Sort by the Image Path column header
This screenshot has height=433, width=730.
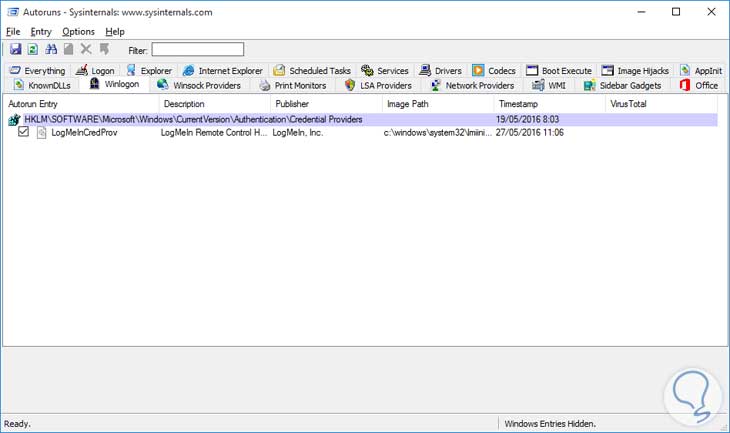click(438, 104)
